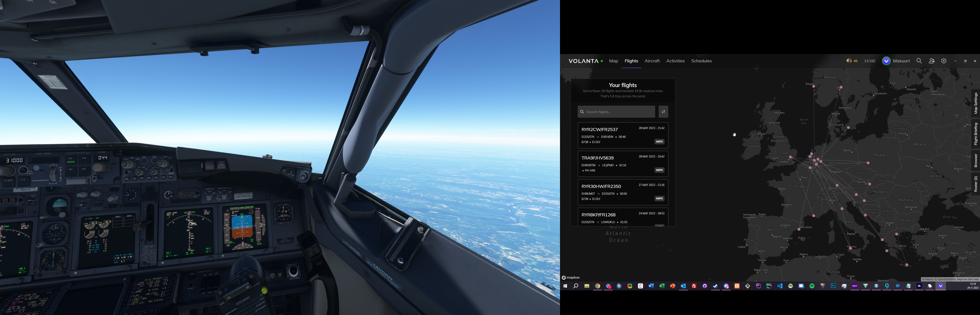The height and width of the screenshot is (315, 980).
Task: Open Volanta settings gear icon
Action: tap(944, 61)
